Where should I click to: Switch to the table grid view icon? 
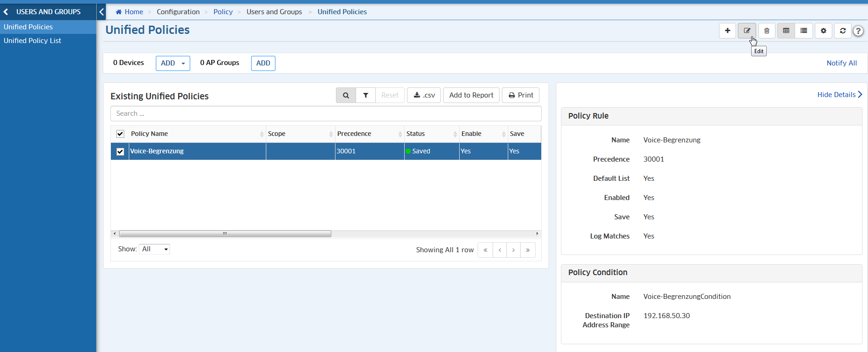coord(786,31)
